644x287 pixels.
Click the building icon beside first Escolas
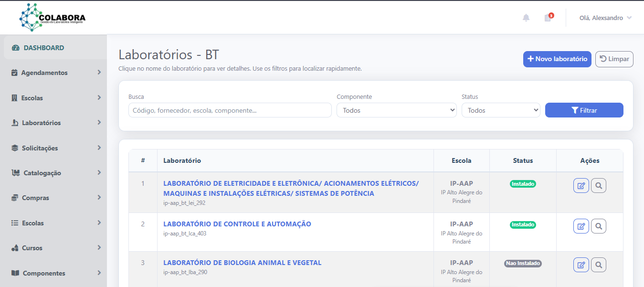tap(14, 98)
